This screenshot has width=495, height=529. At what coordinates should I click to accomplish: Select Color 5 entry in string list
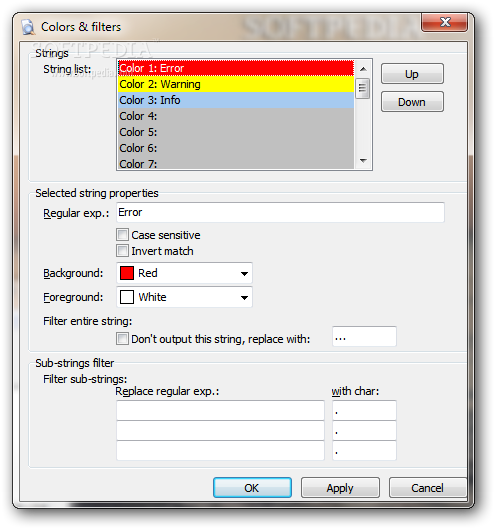click(236, 132)
